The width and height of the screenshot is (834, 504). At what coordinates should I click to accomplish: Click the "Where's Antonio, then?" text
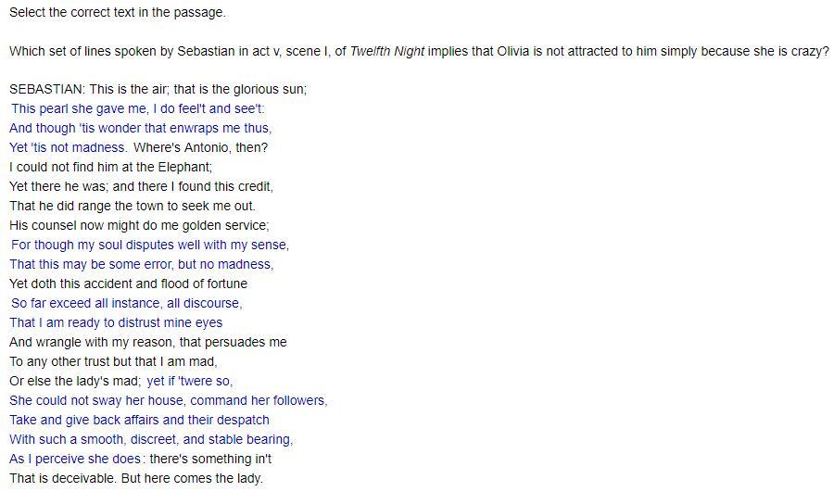click(200, 147)
